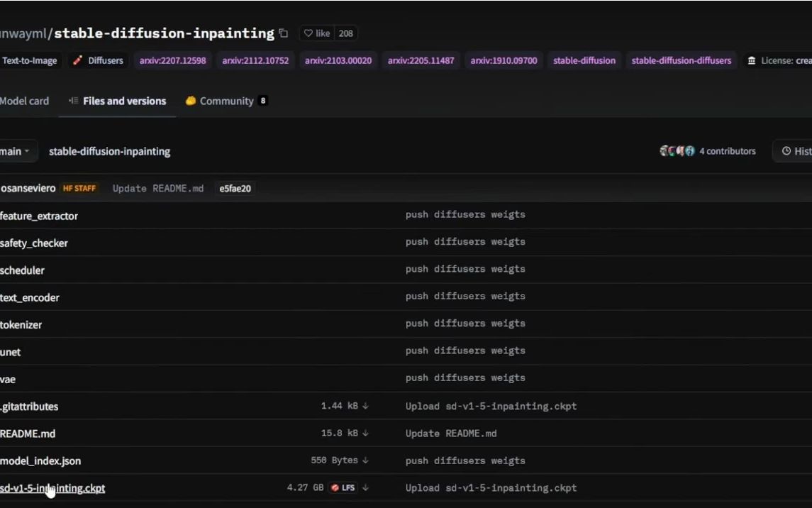The image size is (812, 508).
Task: Click the stable-diffusion-diffusers tag
Action: (x=681, y=61)
